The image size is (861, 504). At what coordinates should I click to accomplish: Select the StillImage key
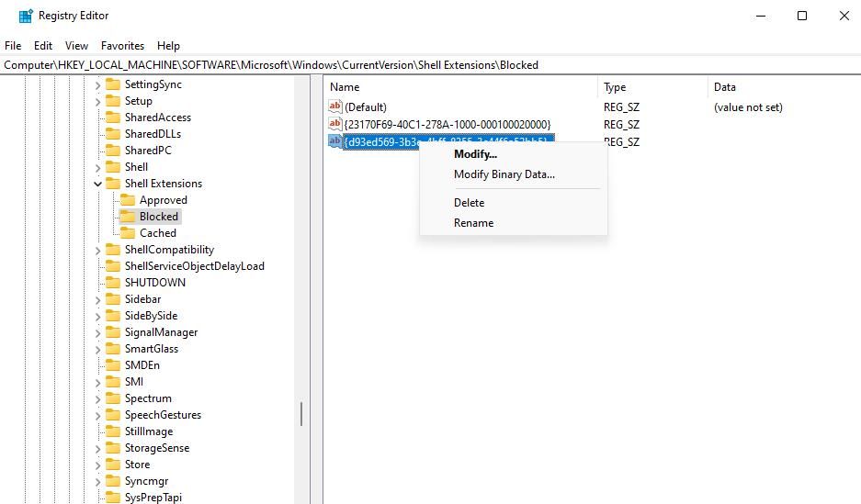click(148, 431)
